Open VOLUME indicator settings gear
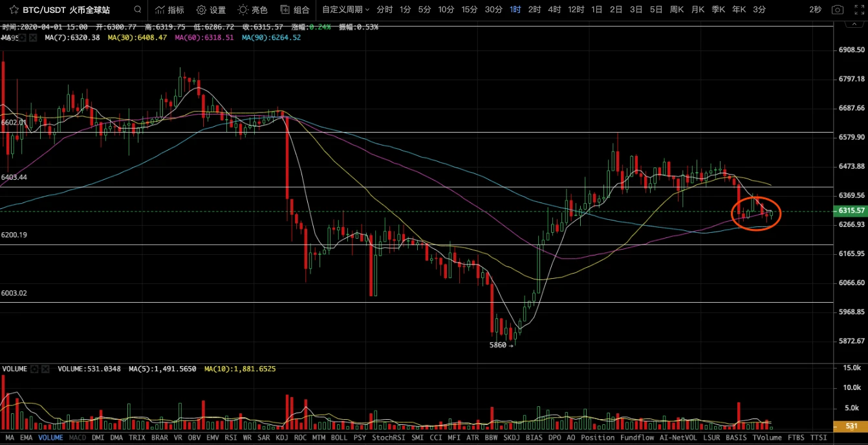868x445 pixels. click(34, 369)
